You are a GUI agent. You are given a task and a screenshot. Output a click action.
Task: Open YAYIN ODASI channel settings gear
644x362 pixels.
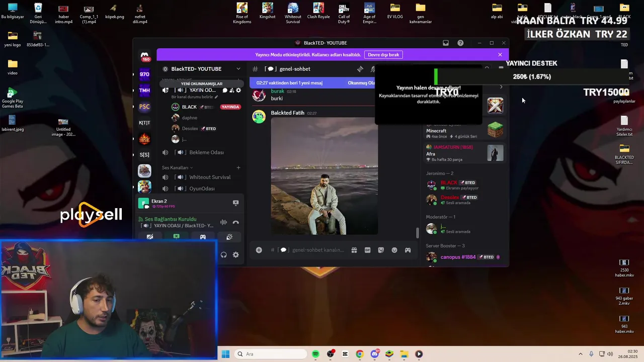pos(238,90)
